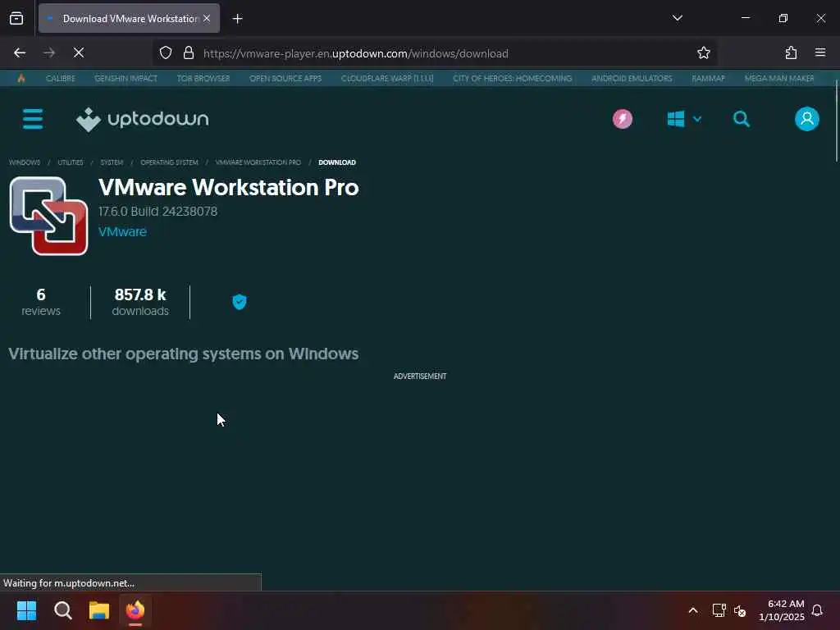This screenshot has width=840, height=630.
Task: Open the pink lightning turbo icon
Action: [623, 119]
